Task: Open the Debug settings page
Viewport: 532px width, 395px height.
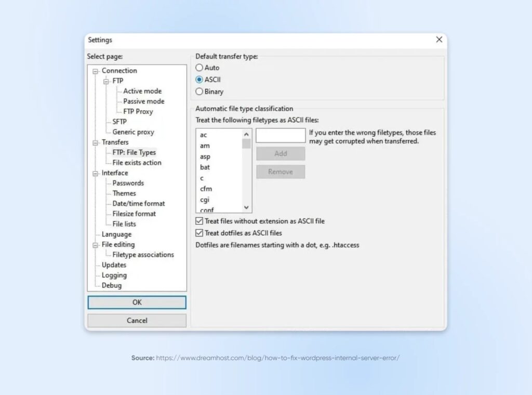Action: [x=111, y=285]
